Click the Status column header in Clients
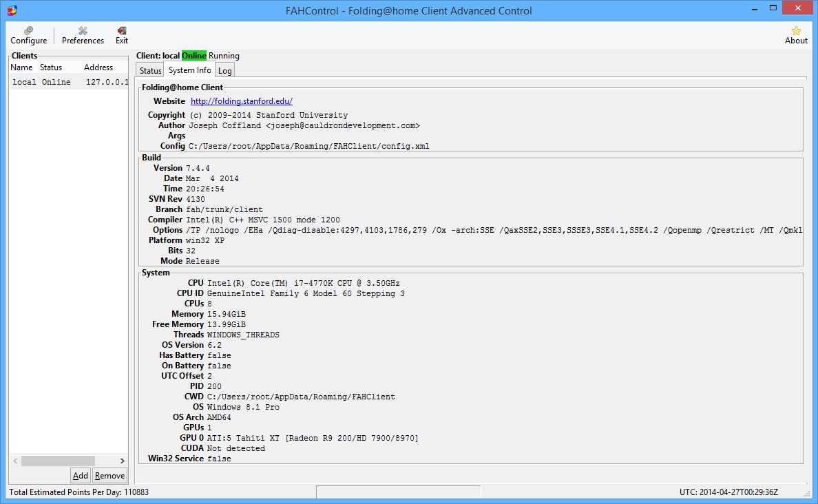The width and height of the screenshot is (818, 504). (50, 67)
